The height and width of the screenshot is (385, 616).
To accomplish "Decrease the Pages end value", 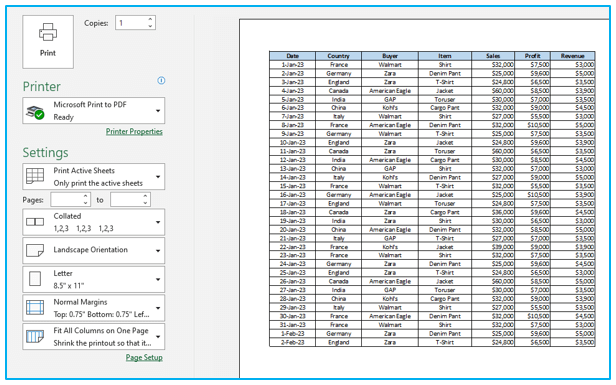I will click(x=145, y=203).
